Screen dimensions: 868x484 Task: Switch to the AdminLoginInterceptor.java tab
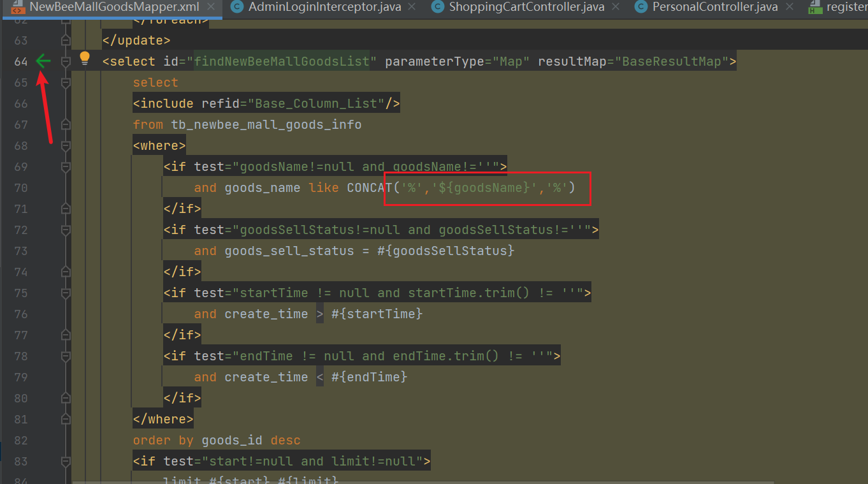pos(324,8)
